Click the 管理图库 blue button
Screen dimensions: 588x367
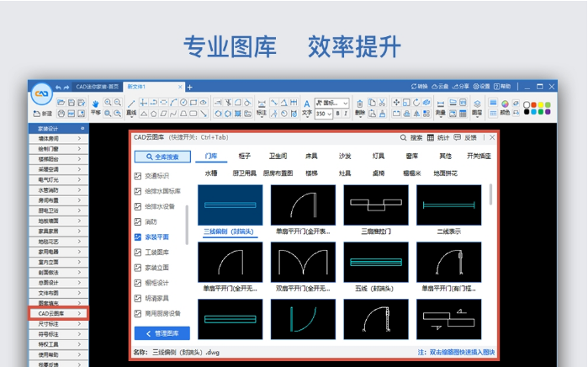coord(162,333)
